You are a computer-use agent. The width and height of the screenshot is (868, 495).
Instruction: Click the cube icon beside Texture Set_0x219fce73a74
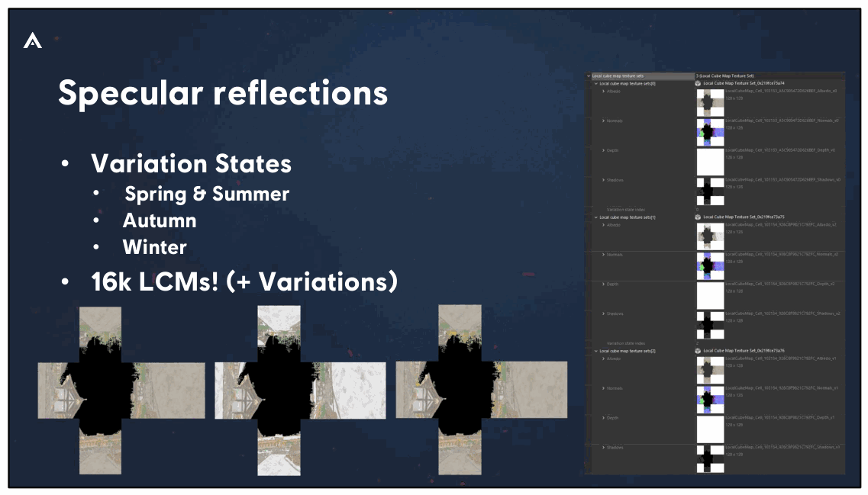click(698, 83)
